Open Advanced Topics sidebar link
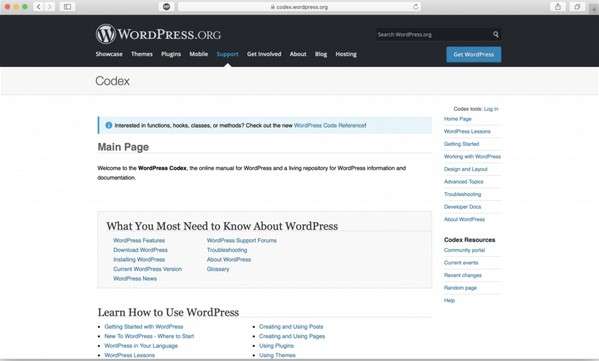Image resolution: width=599 pixels, height=361 pixels. coord(464,182)
